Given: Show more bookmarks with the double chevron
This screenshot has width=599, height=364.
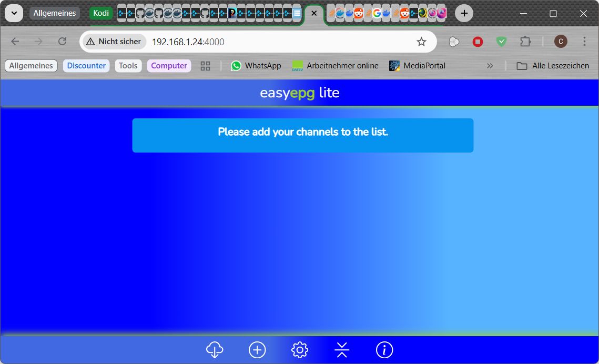Looking at the screenshot, I should 490,66.
